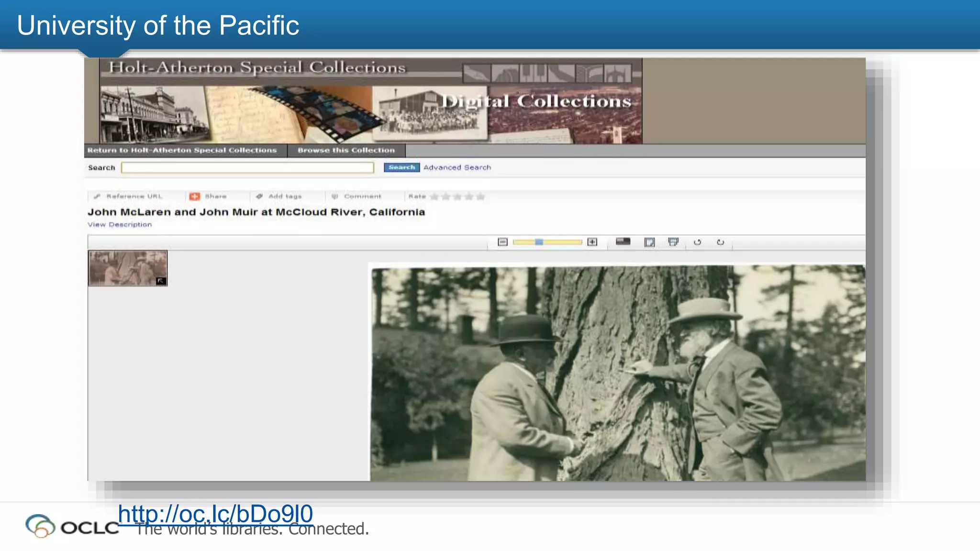This screenshot has width=980, height=551.
Task: Open the View Description link
Action: [x=120, y=224]
